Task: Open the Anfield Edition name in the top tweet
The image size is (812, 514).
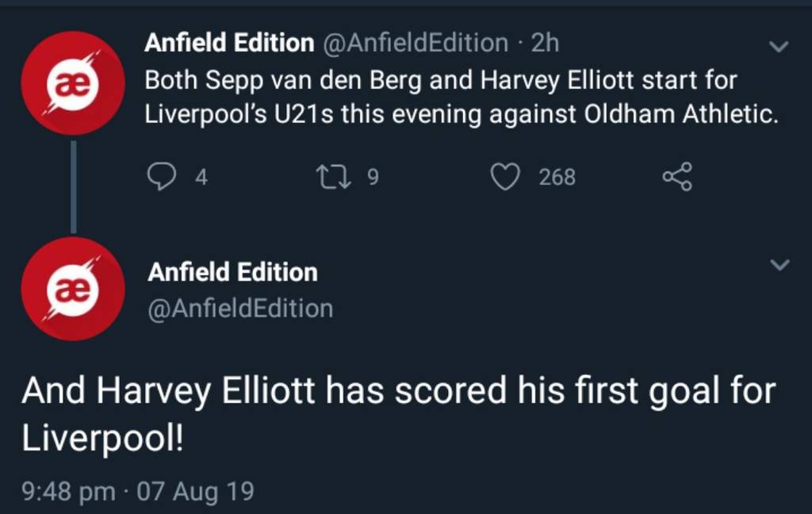Action: (229, 43)
